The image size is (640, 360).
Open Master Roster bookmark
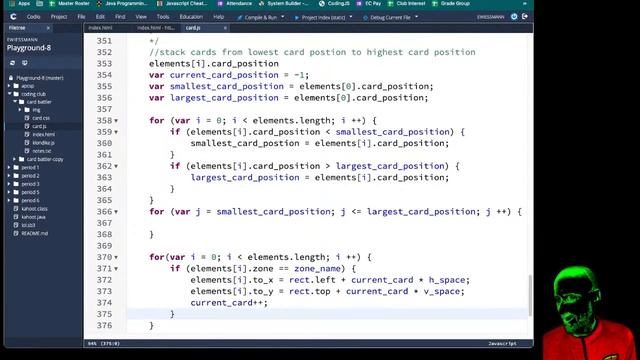[x=69, y=3]
